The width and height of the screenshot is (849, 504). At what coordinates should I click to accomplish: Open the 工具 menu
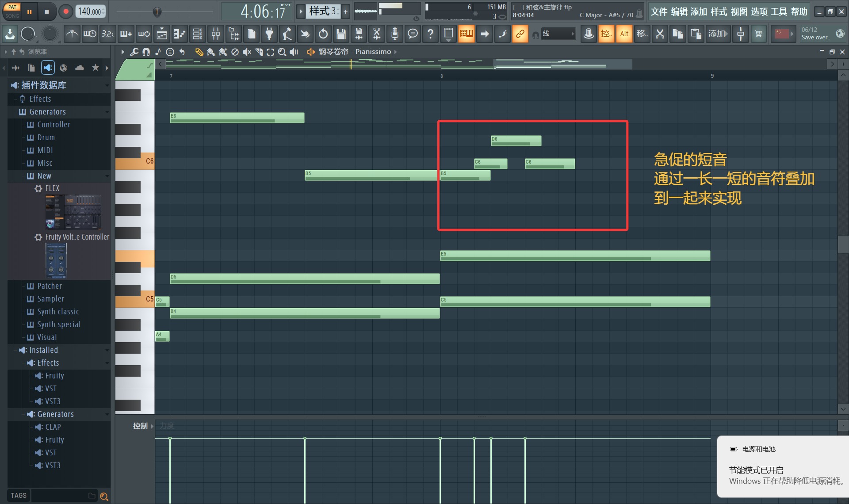point(779,12)
